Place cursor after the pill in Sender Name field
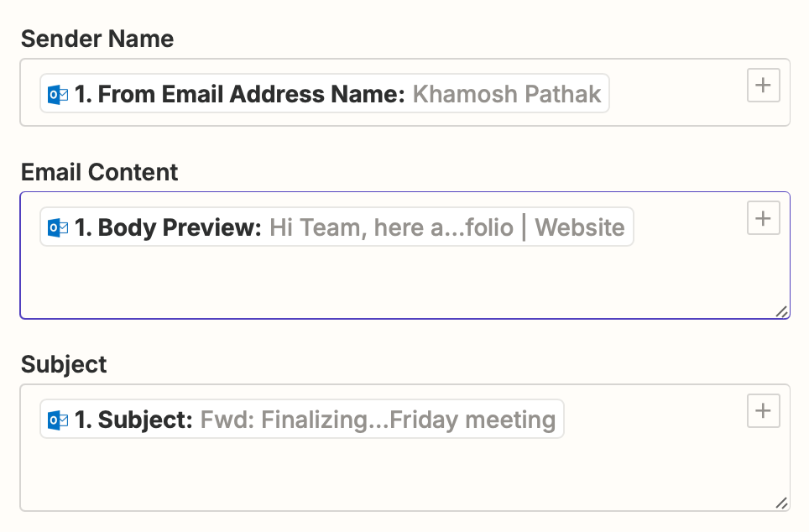 pos(671,94)
